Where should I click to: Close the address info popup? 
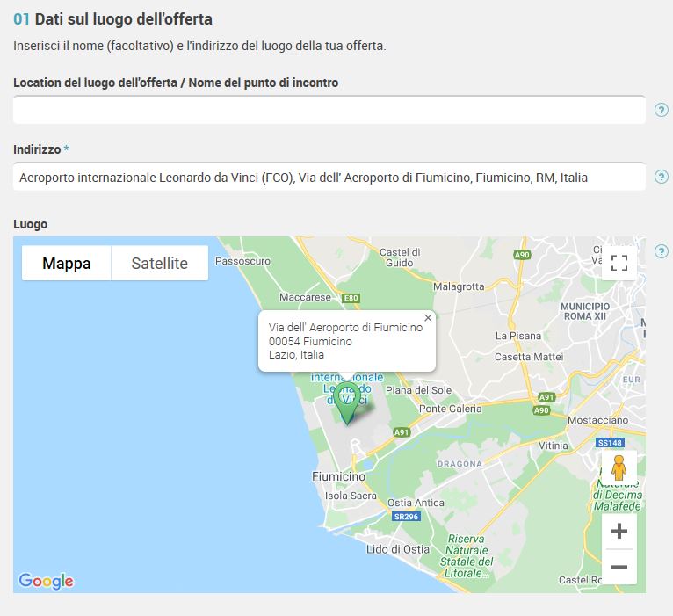coord(428,318)
